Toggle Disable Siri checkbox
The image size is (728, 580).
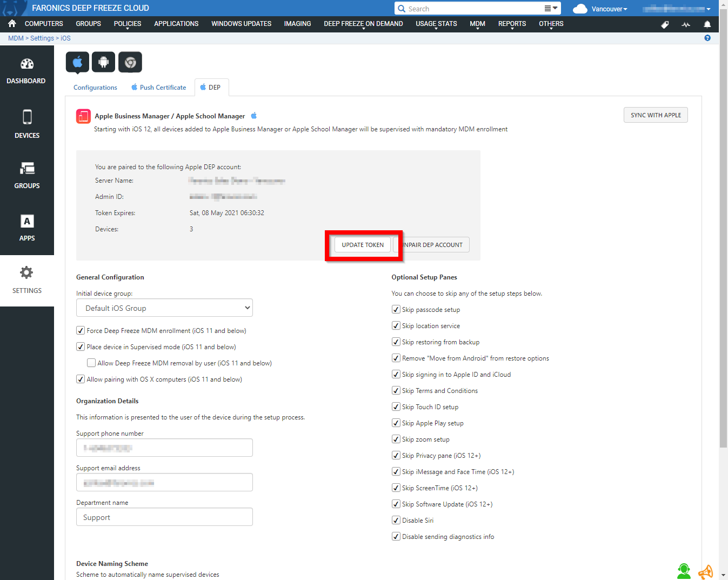pos(396,520)
